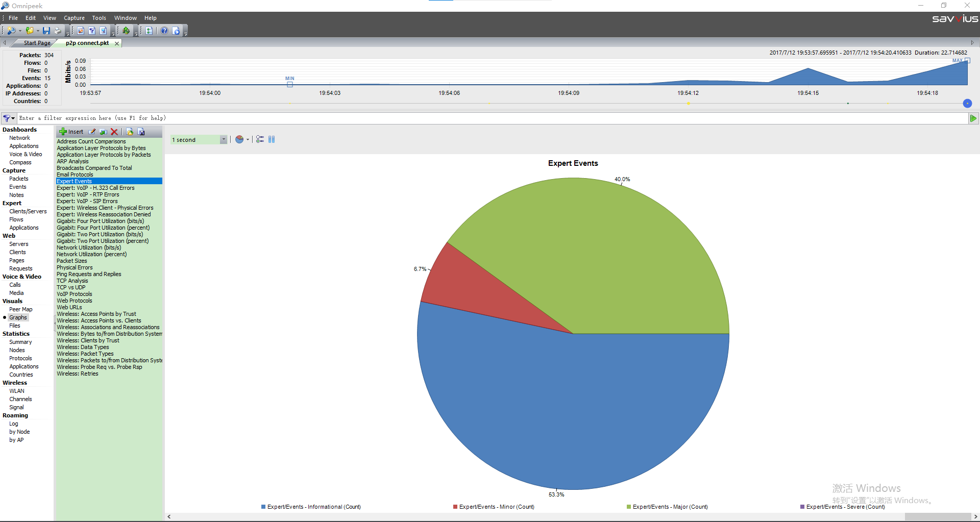Switch to the Start Page tab
Screen dimensions: 980x522
click(x=37, y=43)
